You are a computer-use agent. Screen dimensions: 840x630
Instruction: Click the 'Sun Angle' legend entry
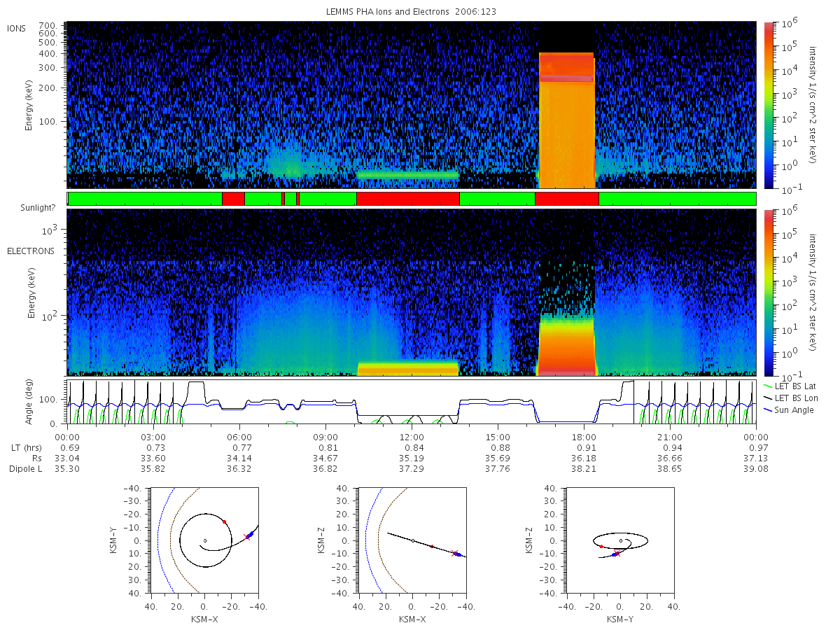(x=789, y=409)
